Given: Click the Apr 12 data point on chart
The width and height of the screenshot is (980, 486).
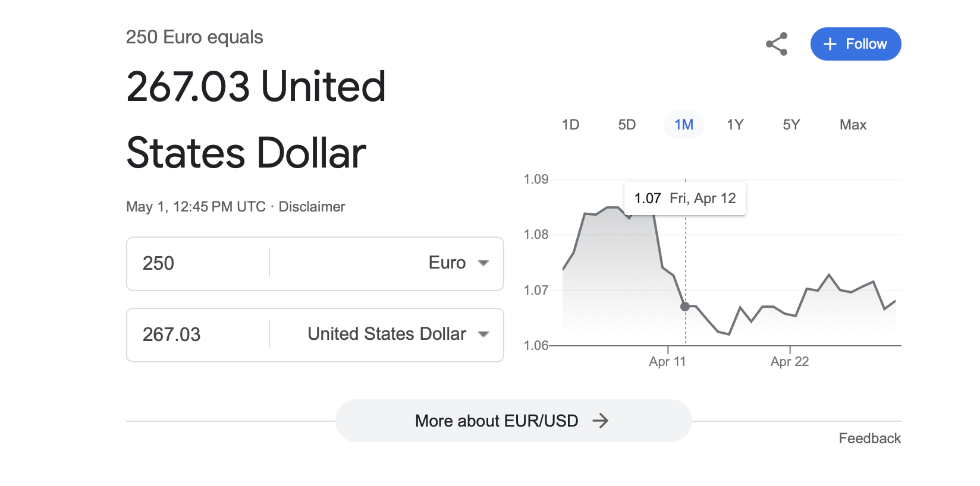Looking at the screenshot, I should point(685,307).
